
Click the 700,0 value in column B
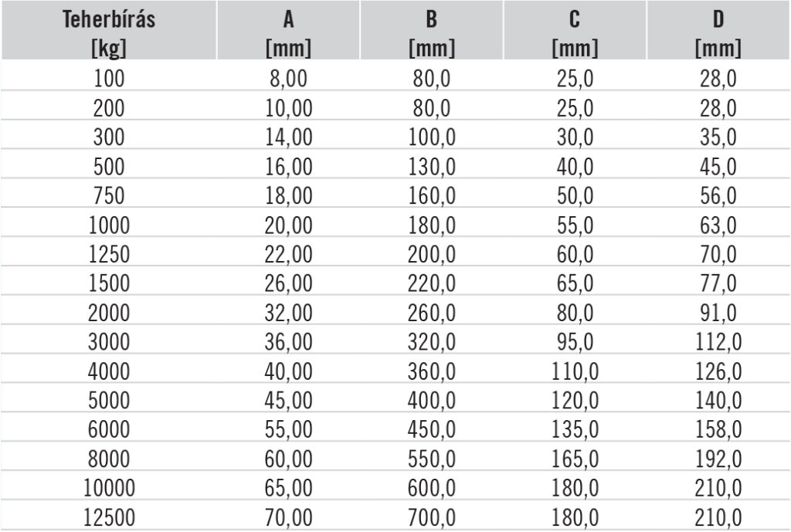click(x=431, y=518)
